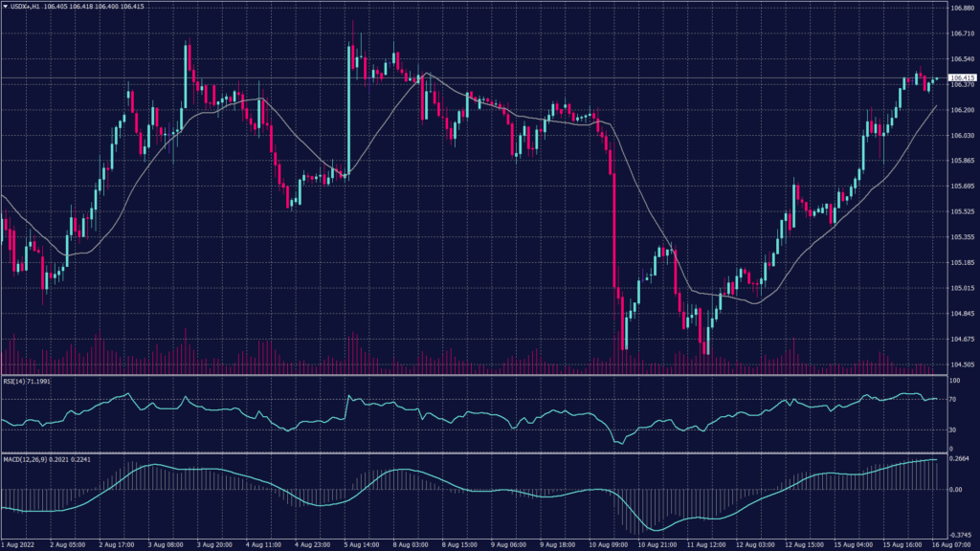
Task: Click the RSI cyan indicator line
Action: click(x=479, y=416)
